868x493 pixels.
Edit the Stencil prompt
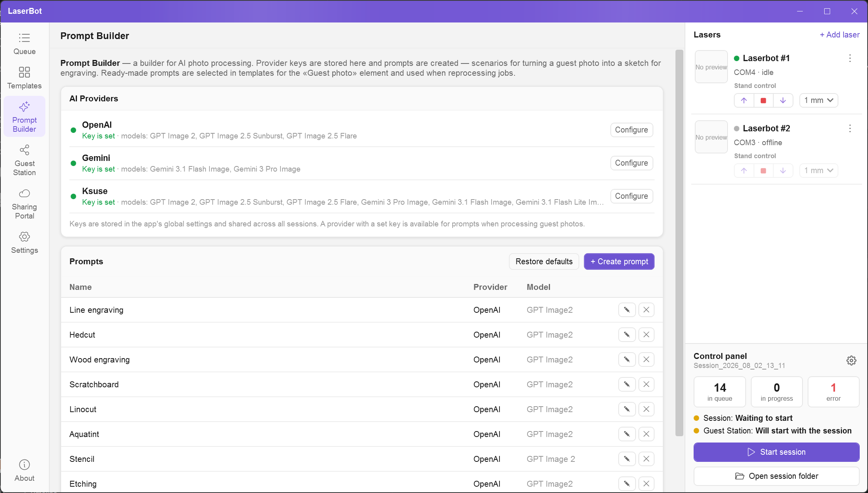click(x=627, y=459)
